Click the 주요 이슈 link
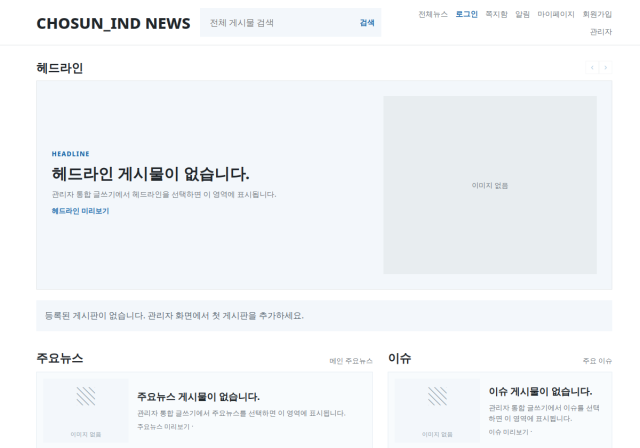Screen dimensions: 640x448 (x=597, y=361)
